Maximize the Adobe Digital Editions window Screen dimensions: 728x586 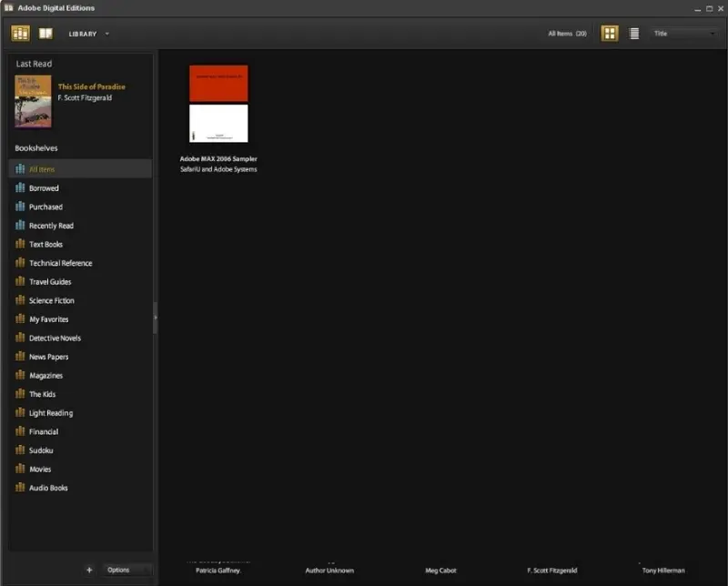(709, 8)
